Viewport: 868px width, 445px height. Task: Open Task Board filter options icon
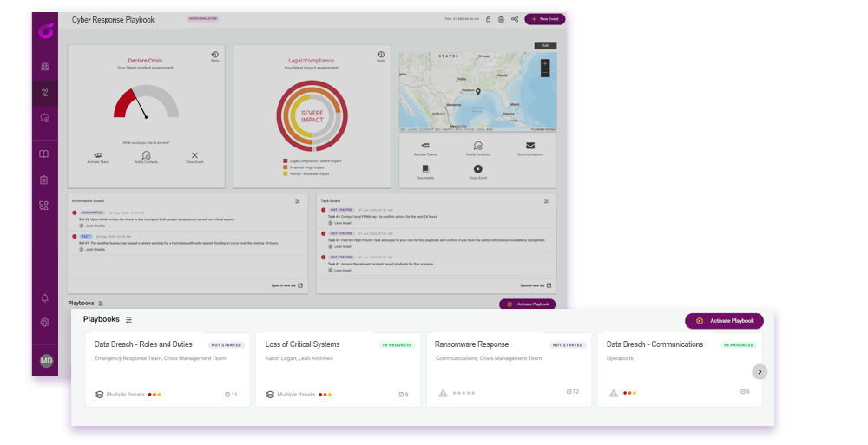tap(546, 201)
